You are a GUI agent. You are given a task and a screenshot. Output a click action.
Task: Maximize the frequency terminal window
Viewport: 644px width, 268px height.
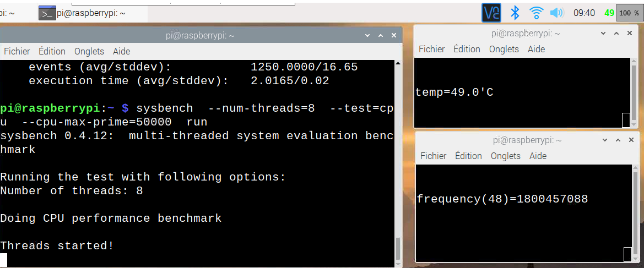618,140
